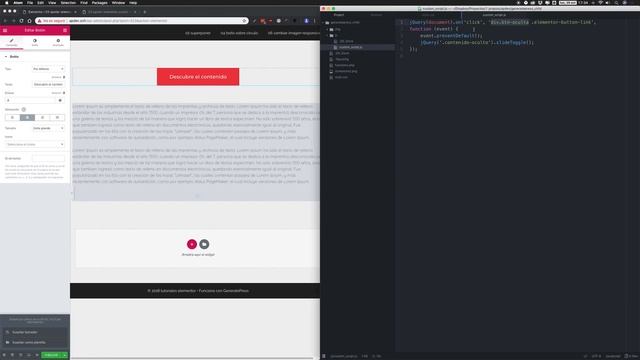
Task: Open a new browser tab with plus
Action: 144,12
